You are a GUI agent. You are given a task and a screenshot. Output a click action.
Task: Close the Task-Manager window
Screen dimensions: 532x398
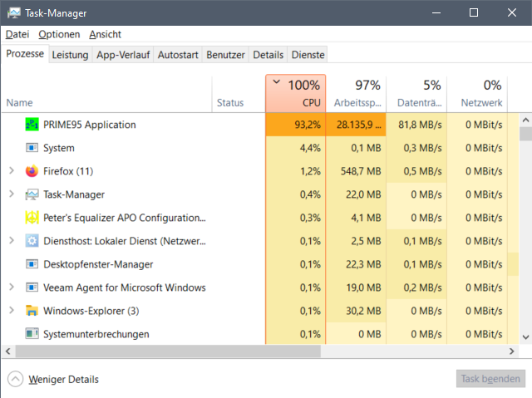(512, 13)
